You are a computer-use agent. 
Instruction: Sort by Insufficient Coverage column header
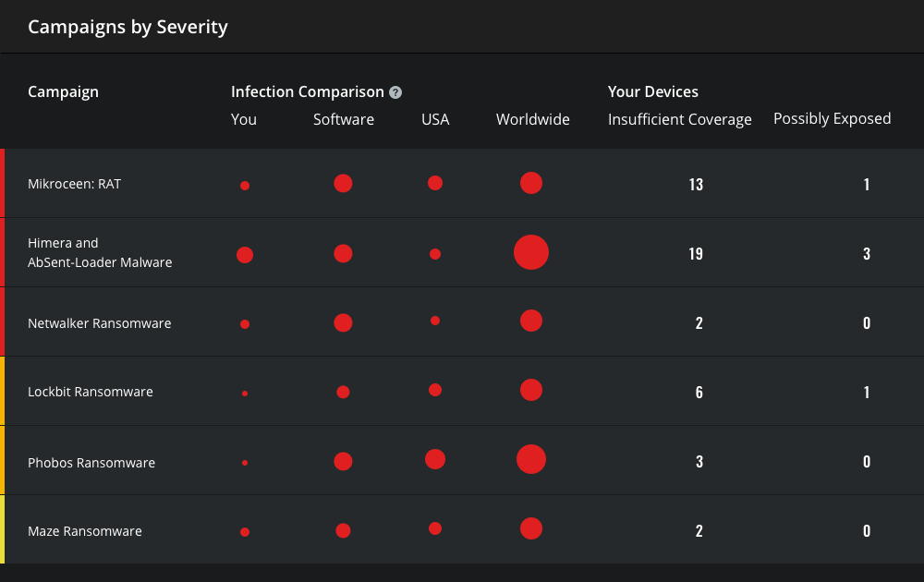[x=680, y=120]
